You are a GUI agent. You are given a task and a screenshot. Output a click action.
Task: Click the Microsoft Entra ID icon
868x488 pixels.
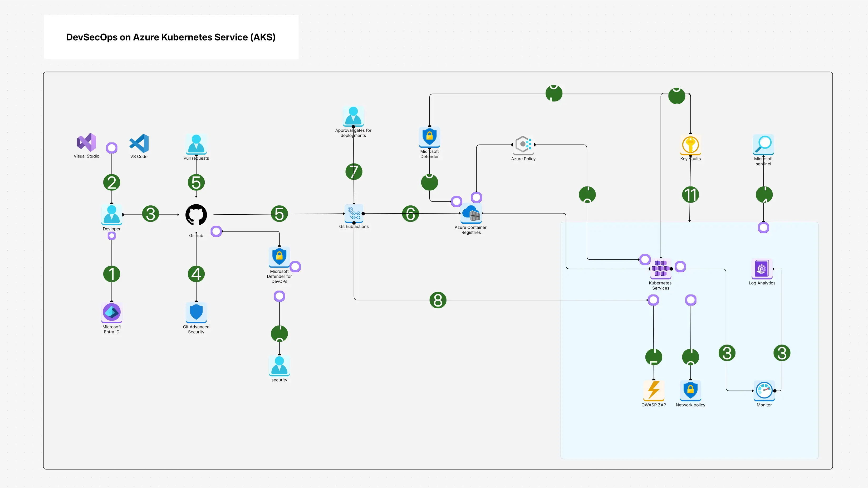click(111, 313)
